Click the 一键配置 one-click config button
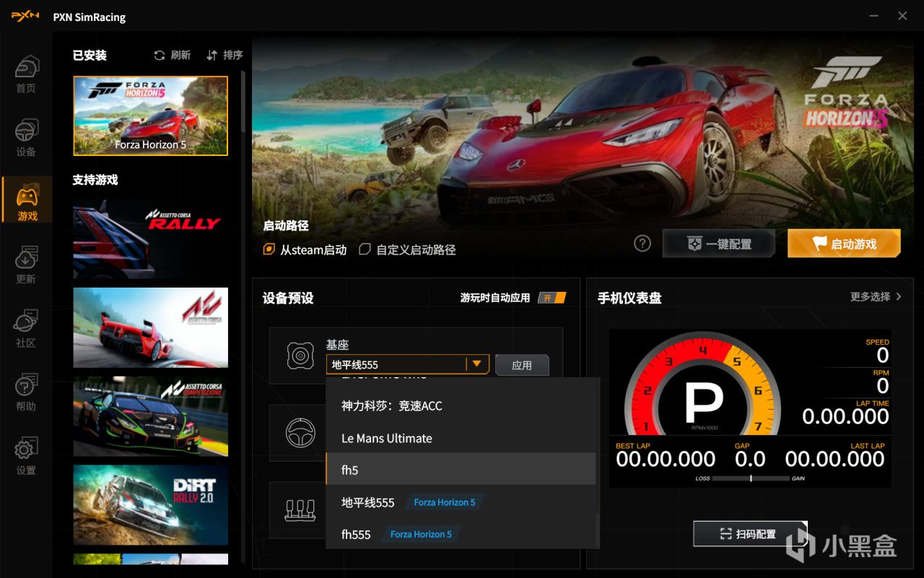 (719, 243)
